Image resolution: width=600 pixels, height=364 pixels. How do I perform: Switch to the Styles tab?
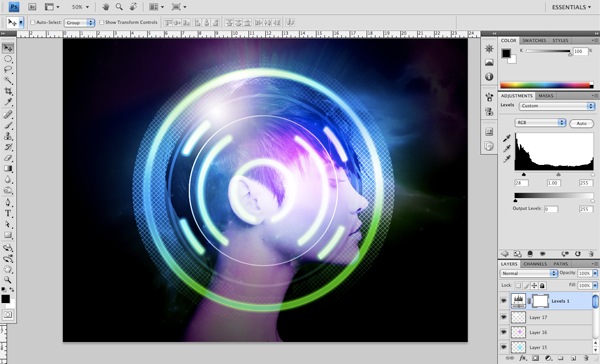coord(560,40)
